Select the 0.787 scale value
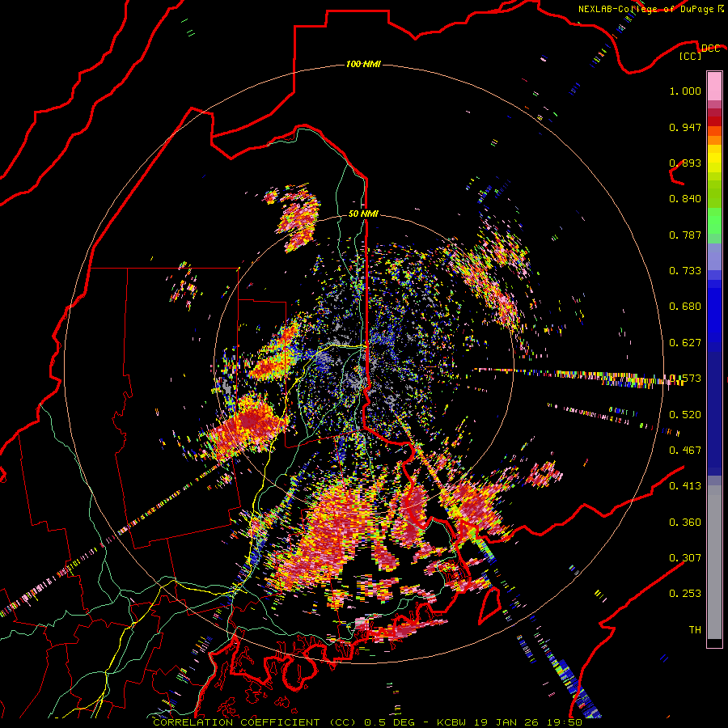 click(x=685, y=235)
